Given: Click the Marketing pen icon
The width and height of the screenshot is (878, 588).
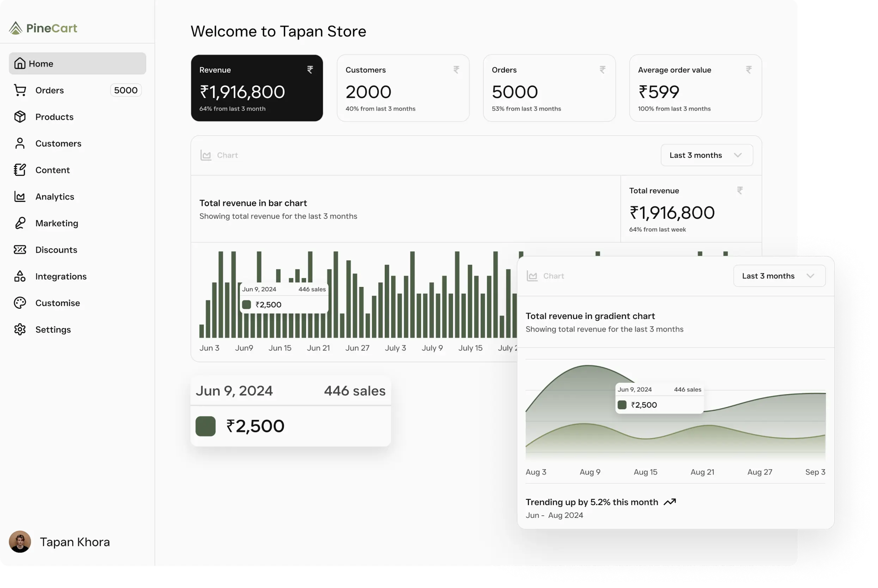Looking at the screenshot, I should pyautogui.click(x=20, y=223).
